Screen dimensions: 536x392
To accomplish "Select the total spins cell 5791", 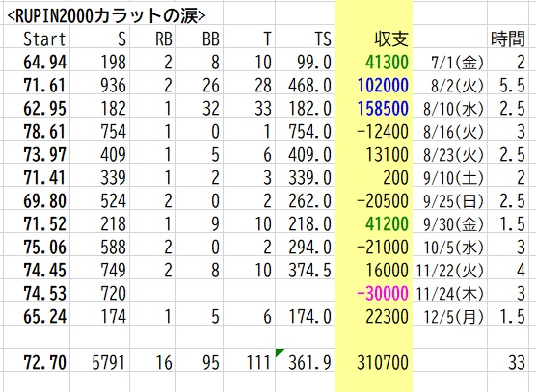I will pyautogui.click(x=109, y=363).
